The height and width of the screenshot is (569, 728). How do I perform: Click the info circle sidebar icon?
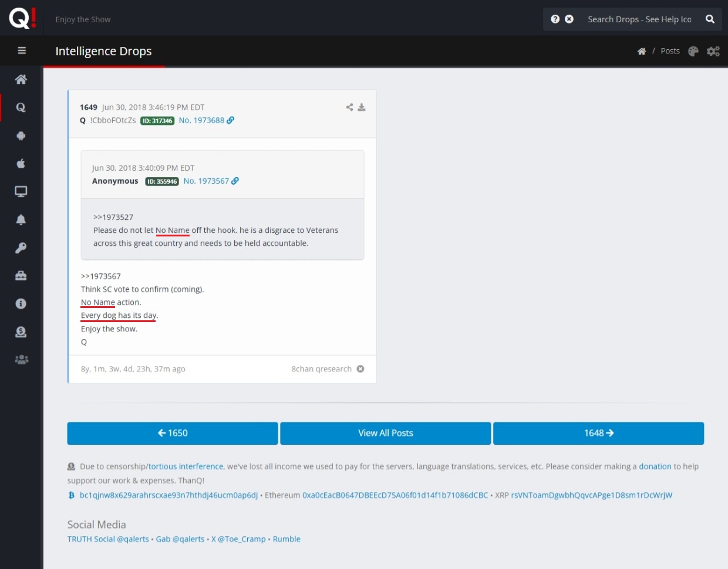click(x=21, y=303)
